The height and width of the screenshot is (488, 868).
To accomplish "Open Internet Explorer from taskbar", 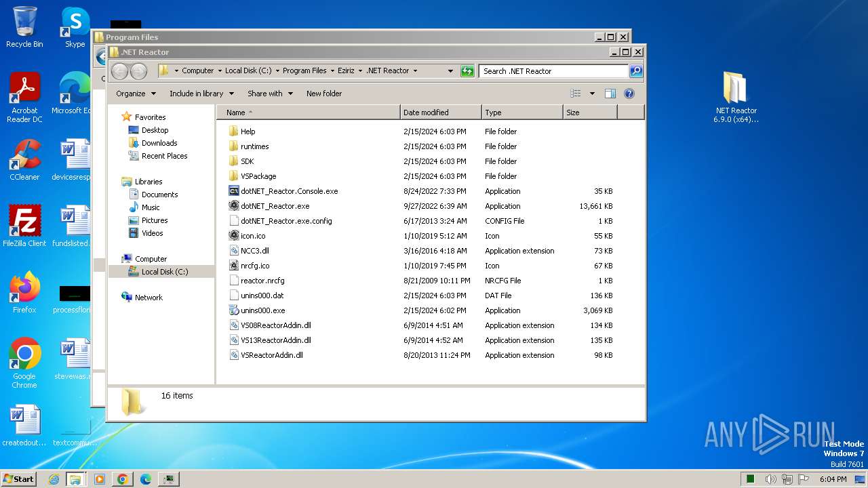I will [54, 479].
